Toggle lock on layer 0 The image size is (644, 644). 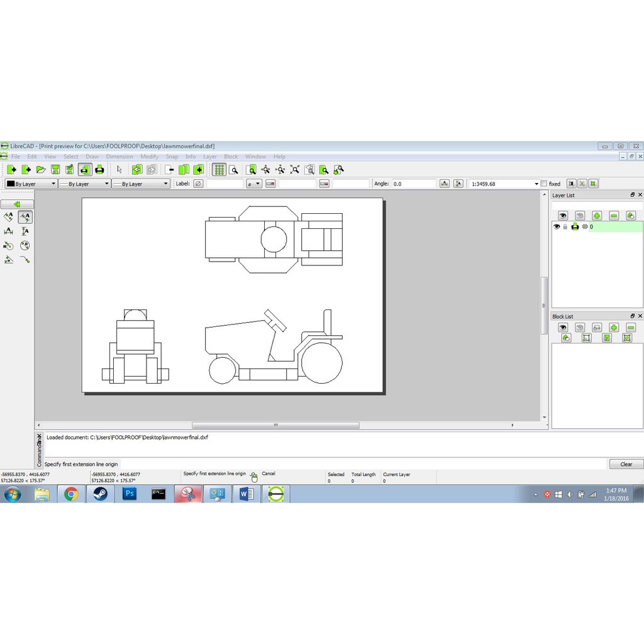pos(565,226)
